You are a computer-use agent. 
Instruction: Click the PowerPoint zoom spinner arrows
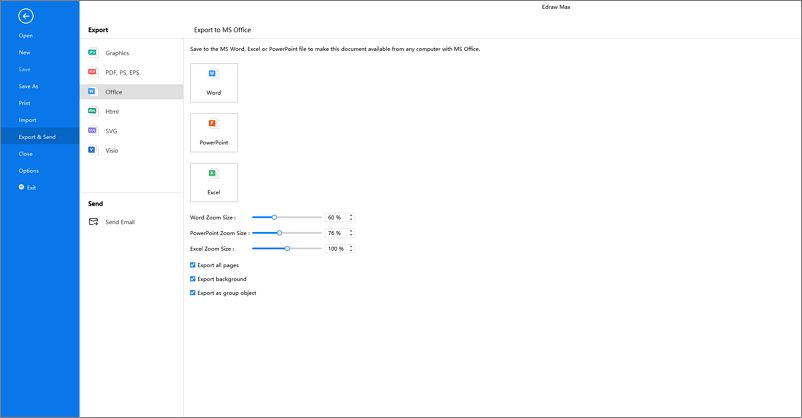tap(351, 233)
